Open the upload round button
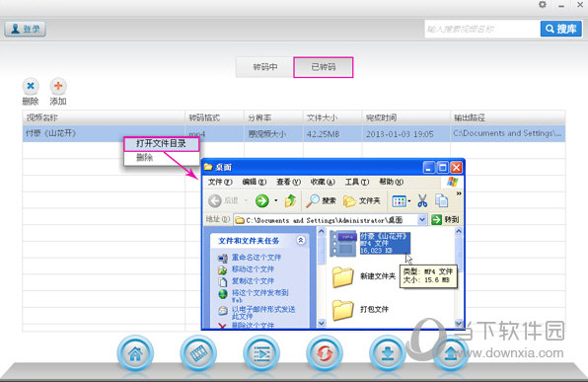This screenshot has width=588, height=382. click(x=451, y=353)
